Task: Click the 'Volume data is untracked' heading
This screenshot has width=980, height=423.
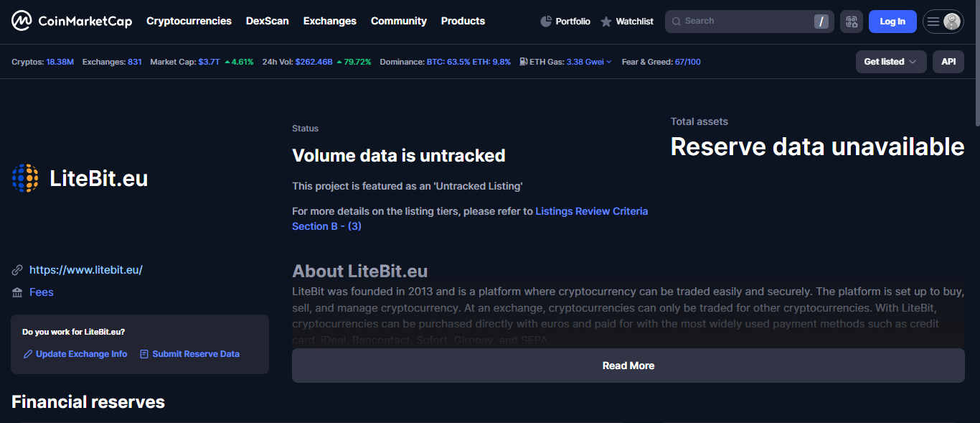Action: click(x=399, y=155)
